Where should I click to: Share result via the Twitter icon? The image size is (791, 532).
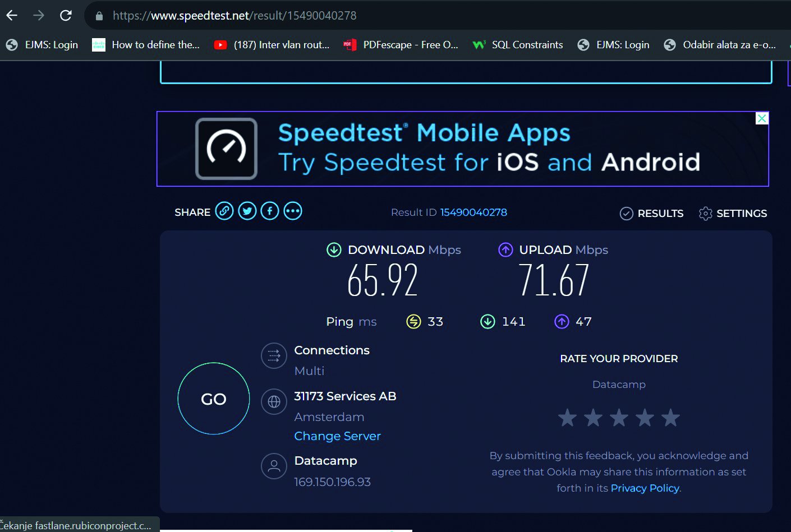click(247, 211)
